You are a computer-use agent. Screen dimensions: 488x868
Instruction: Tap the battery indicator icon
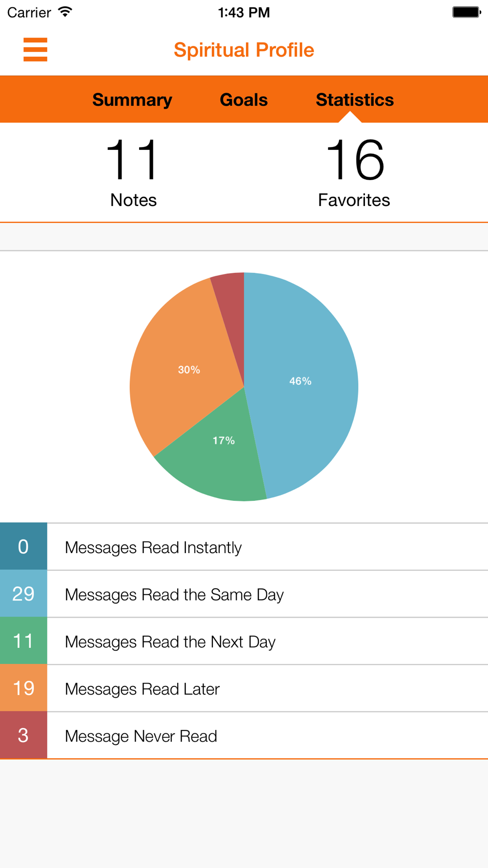(x=467, y=12)
